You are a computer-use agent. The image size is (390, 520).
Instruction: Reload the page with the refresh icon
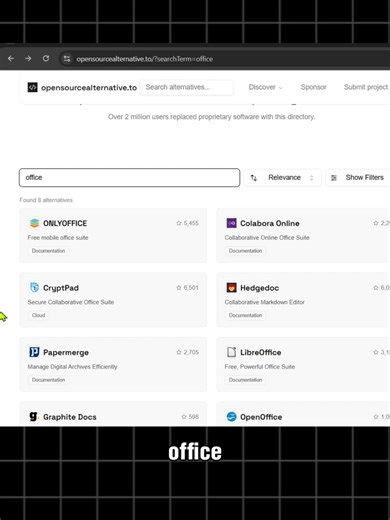click(46, 59)
